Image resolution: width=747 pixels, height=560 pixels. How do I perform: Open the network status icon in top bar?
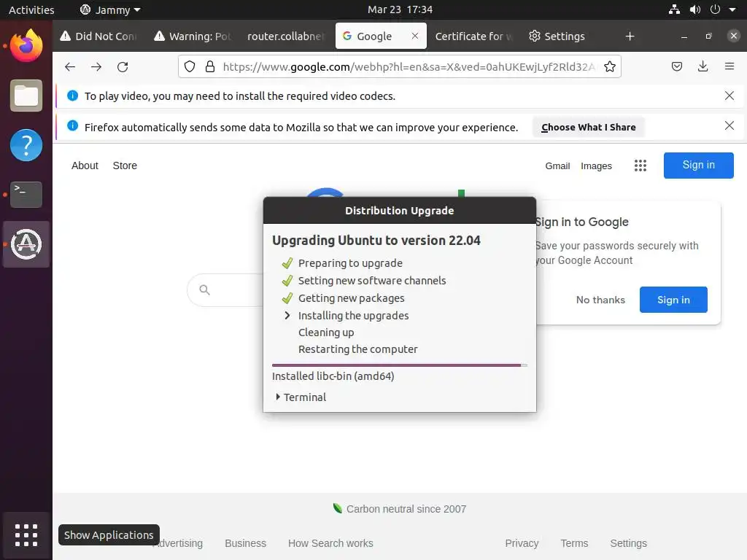coord(674,9)
